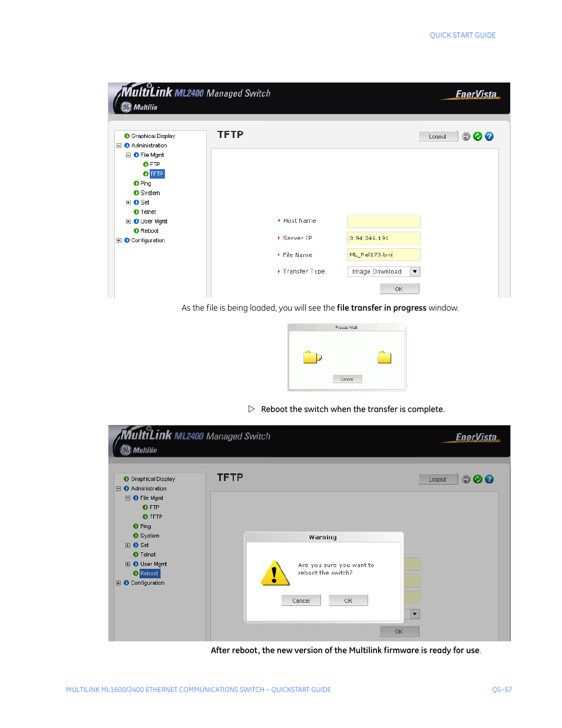Click Logout in the upper screenshot

(438, 136)
